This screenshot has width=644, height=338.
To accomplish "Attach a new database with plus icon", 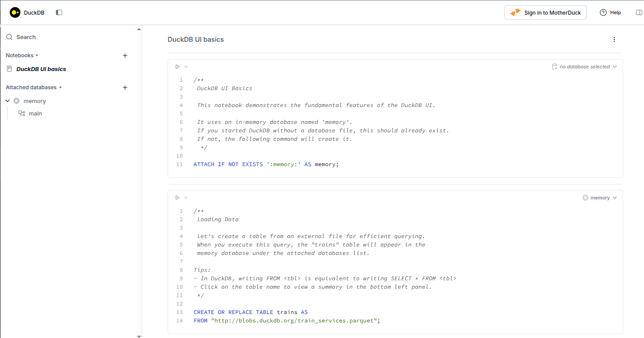I will [x=125, y=87].
